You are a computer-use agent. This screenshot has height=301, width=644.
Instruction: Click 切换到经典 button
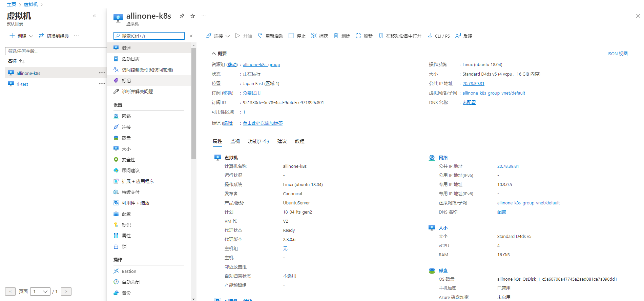(x=54, y=36)
